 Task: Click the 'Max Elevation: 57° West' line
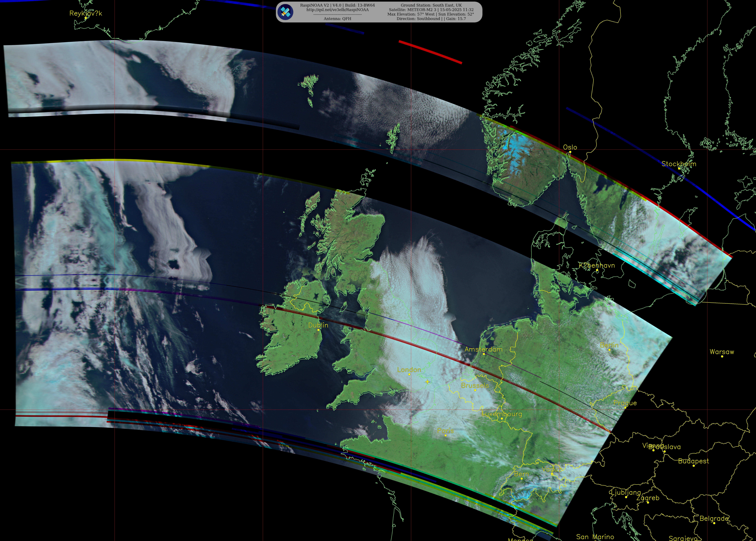pyautogui.click(x=411, y=14)
